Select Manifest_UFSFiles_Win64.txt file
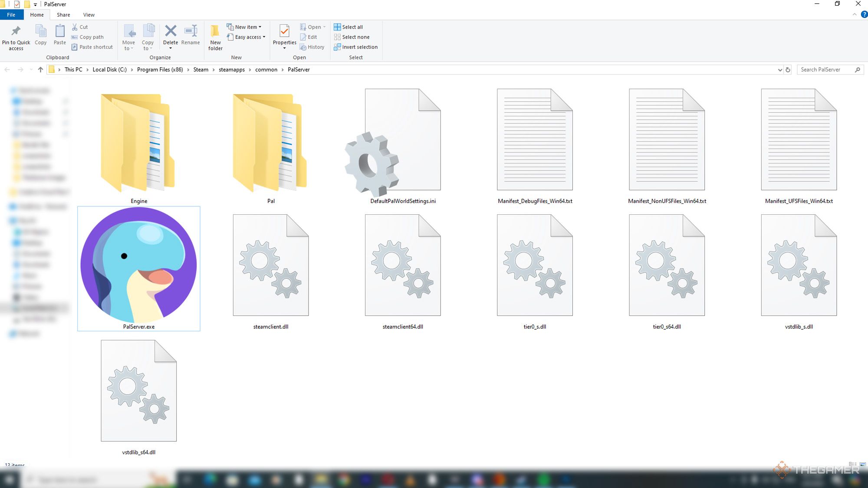The image size is (868, 488). [x=799, y=147]
